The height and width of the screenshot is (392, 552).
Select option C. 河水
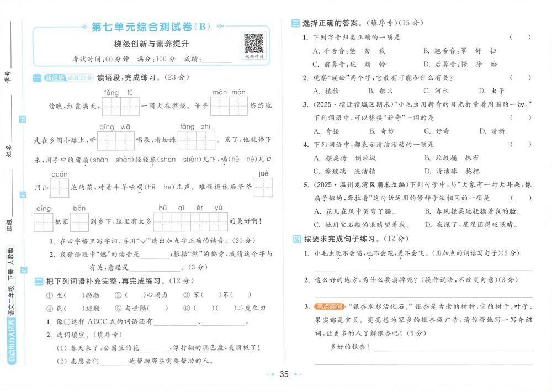coord(436,91)
